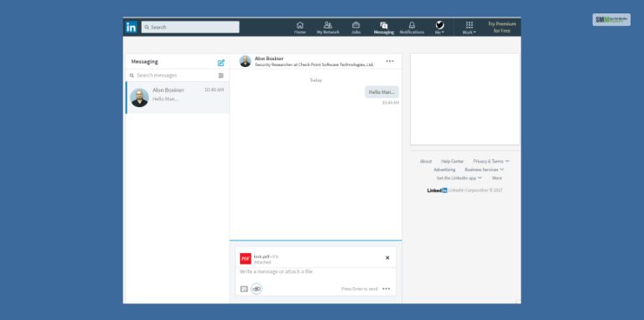The image size is (644, 320).
Task: Open the Help Center link
Action: pos(452,161)
